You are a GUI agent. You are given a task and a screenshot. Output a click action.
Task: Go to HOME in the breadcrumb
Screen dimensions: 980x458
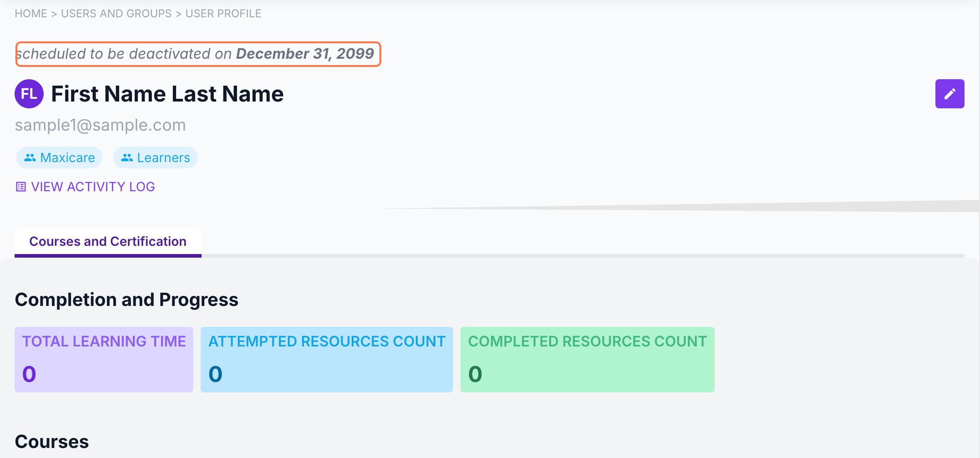(31, 14)
